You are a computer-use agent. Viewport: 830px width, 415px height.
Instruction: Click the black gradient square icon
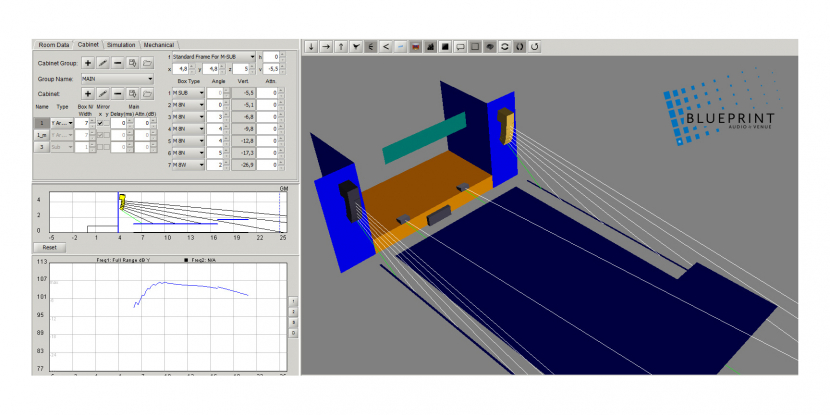(x=446, y=47)
